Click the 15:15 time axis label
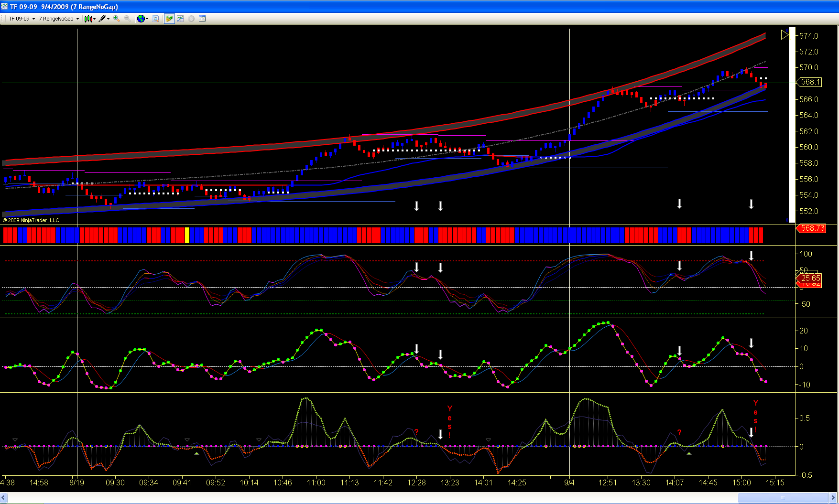This screenshot has width=839, height=504. (x=775, y=483)
